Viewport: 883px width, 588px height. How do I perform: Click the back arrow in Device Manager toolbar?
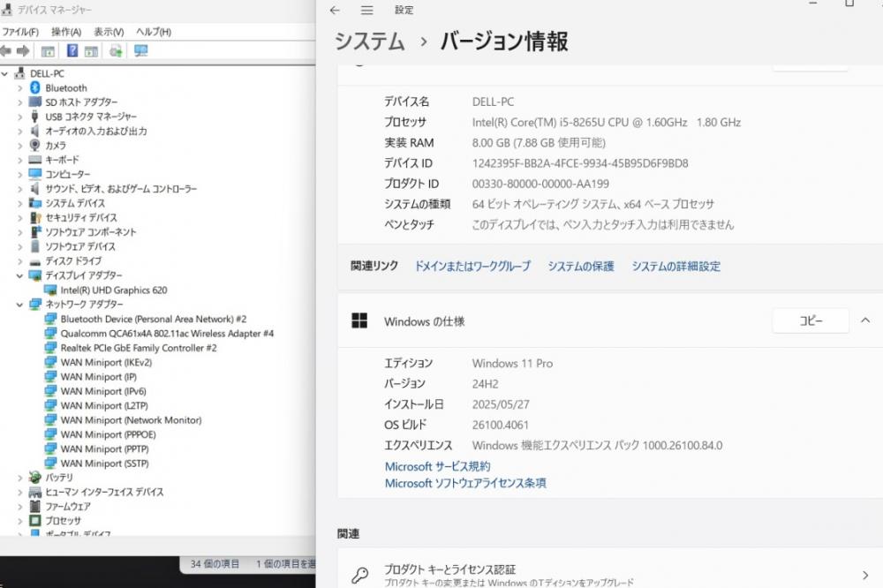pos(5,51)
